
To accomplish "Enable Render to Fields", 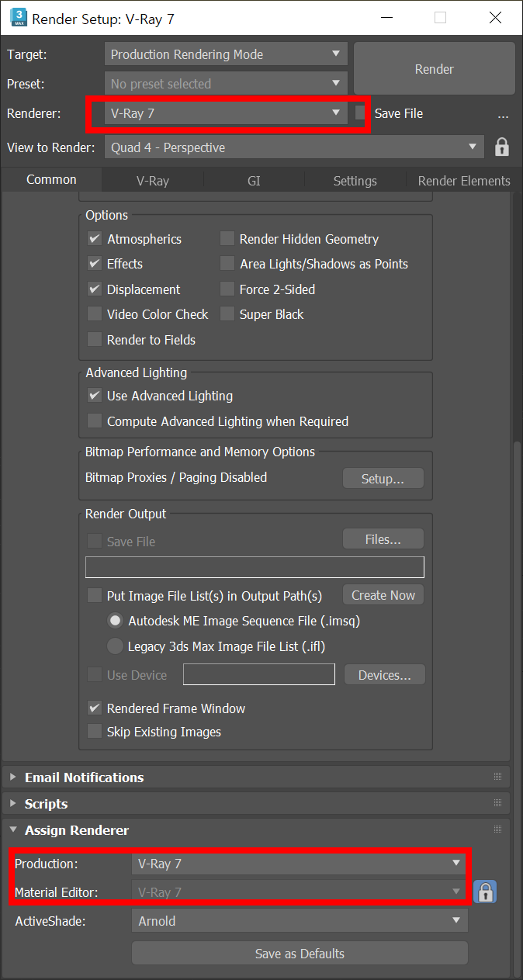I will [x=95, y=340].
